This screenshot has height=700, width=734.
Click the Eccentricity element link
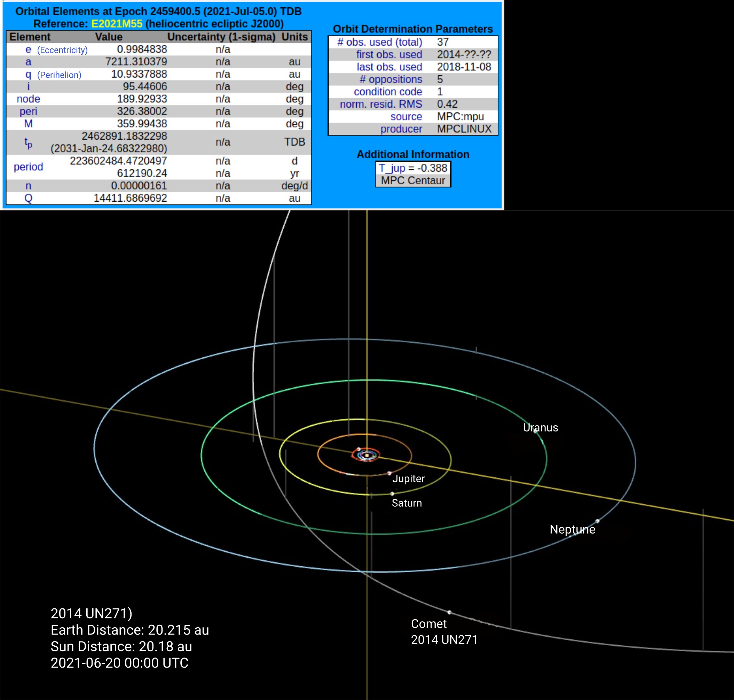[56, 49]
